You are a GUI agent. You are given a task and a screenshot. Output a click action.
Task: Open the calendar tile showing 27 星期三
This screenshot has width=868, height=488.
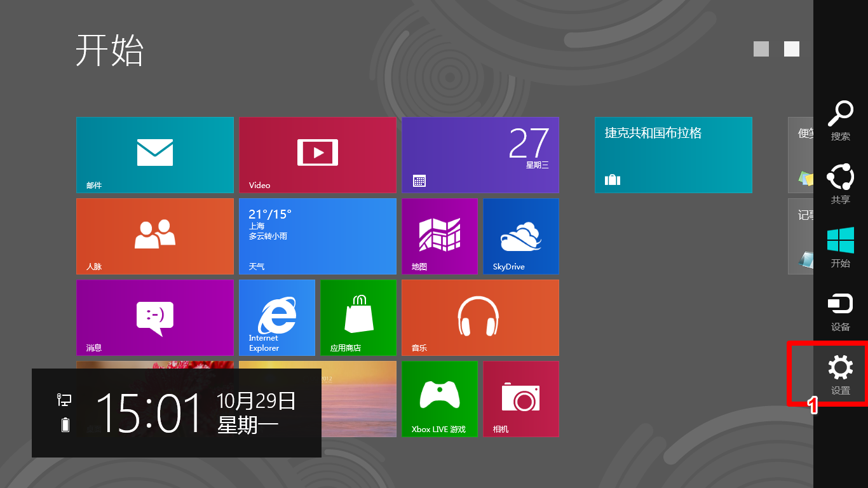480,155
